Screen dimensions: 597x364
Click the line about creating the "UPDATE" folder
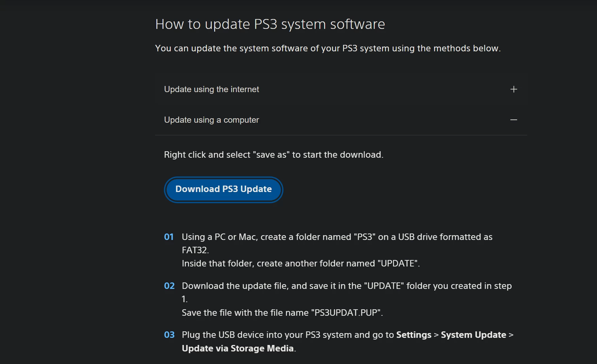click(x=301, y=263)
